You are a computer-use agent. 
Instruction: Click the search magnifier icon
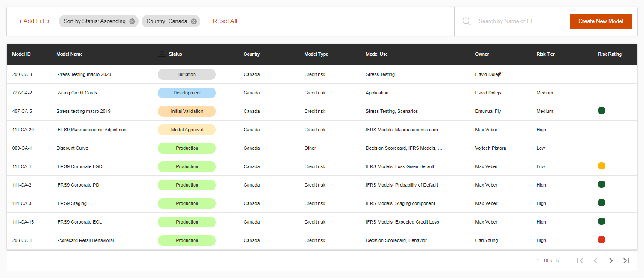pos(466,21)
